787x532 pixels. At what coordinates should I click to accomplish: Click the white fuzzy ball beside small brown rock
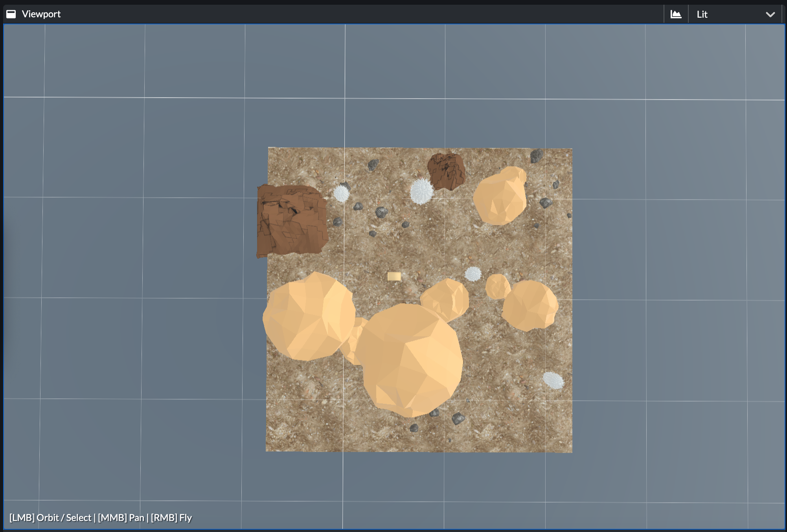[421, 191]
